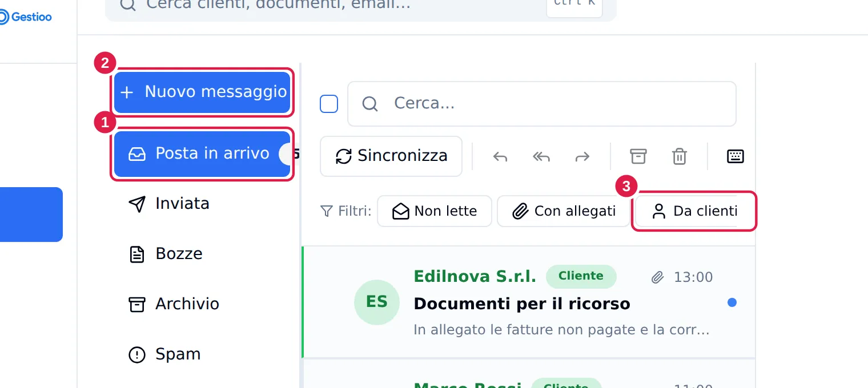Click the Gestioo logo

point(25,17)
